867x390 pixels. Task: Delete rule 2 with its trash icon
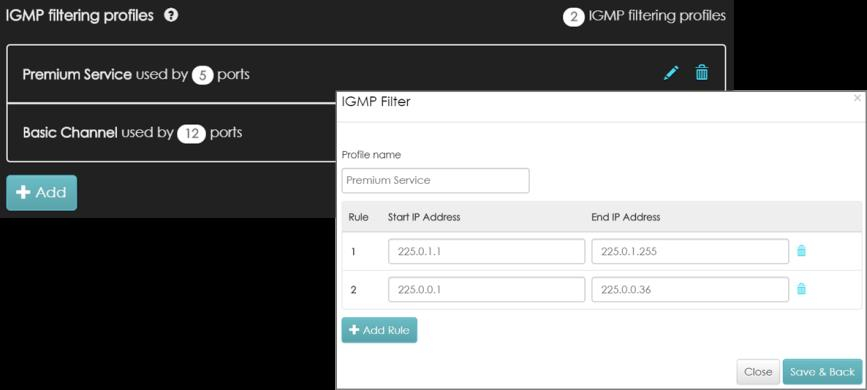pos(801,289)
